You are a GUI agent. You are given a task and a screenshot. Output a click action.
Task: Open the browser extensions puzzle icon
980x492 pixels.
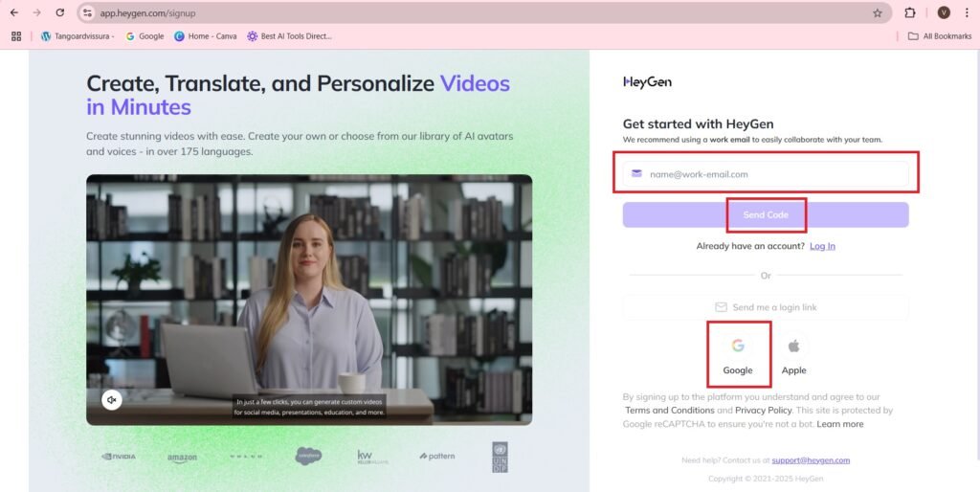(910, 12)
